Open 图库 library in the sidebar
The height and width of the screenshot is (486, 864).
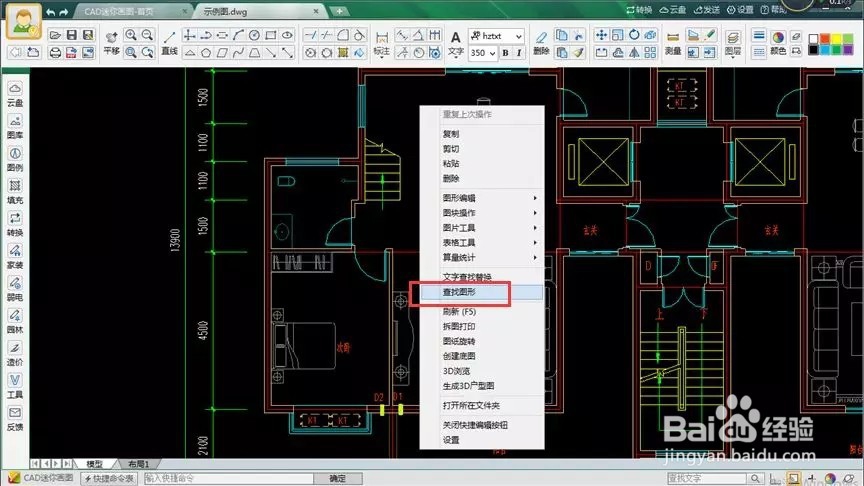pyautogui.click(x=15, y=127)
